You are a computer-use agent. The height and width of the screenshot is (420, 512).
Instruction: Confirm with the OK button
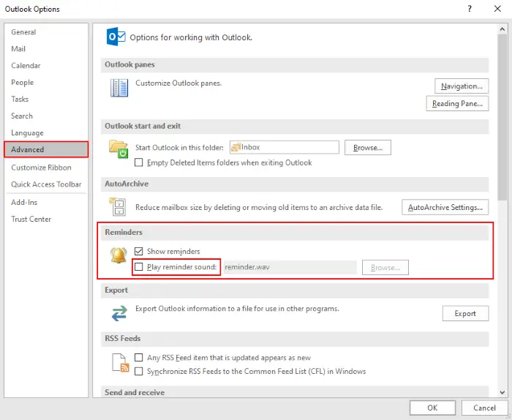click(432, 408)
